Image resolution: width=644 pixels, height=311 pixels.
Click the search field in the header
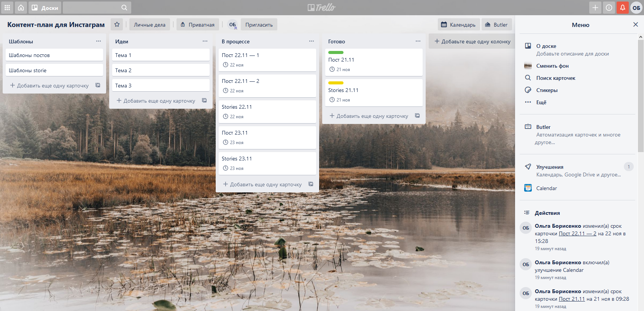tap(97, 8)
